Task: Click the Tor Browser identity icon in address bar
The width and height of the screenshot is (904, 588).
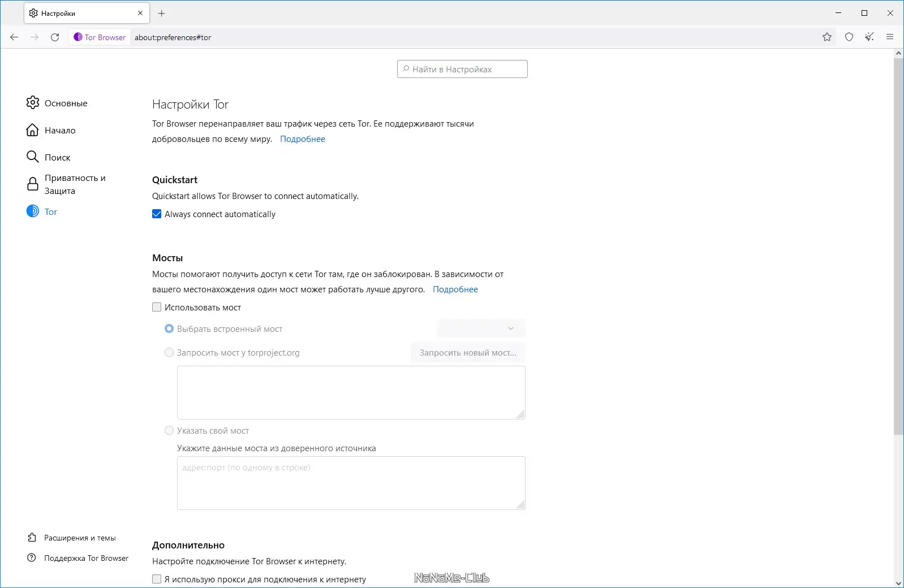Action: tap(100, 37)
